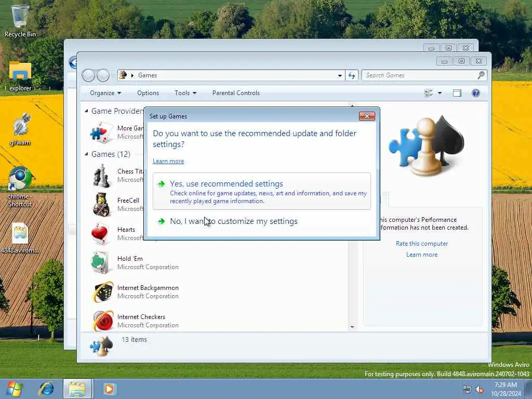Viewport: 532px width, 399px height.
Task: Click the network icon in system tray
Action: coord(467,390)
